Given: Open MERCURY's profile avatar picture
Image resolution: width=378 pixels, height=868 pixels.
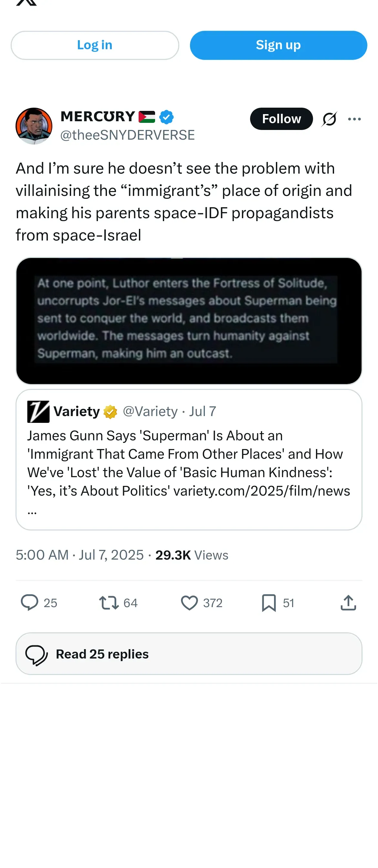Looking at the screenshot, I should (34, 126).
